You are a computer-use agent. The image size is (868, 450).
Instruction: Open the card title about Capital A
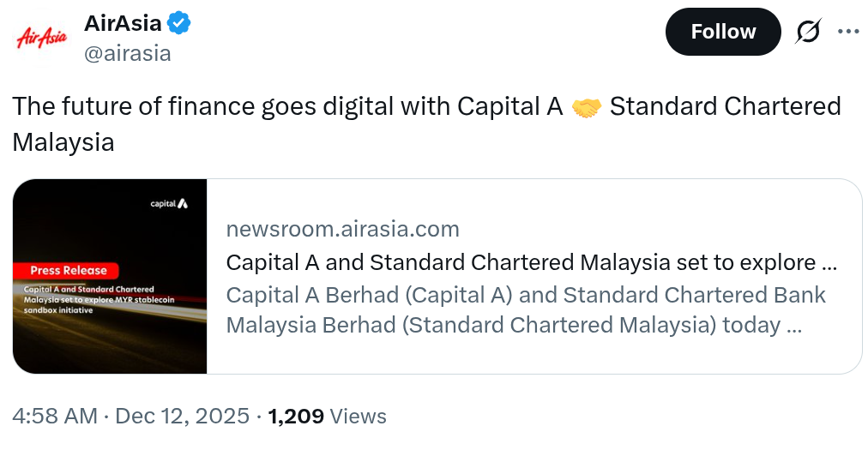click(531, 261)
